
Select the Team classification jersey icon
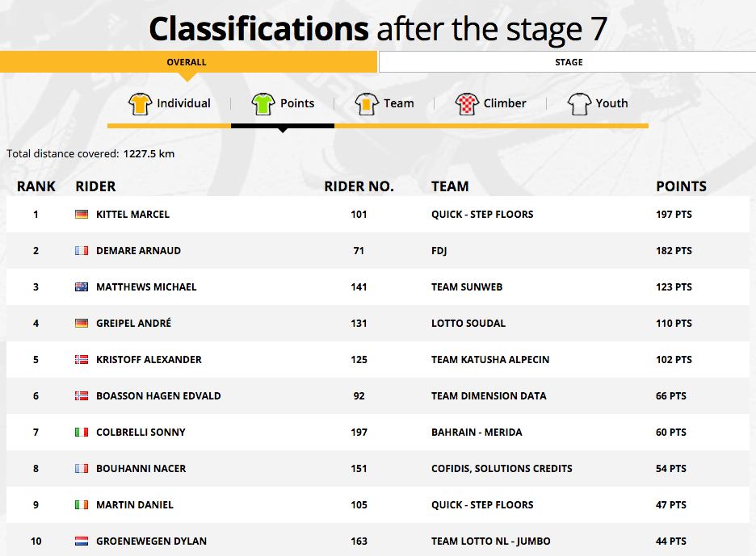pos(367,103)
